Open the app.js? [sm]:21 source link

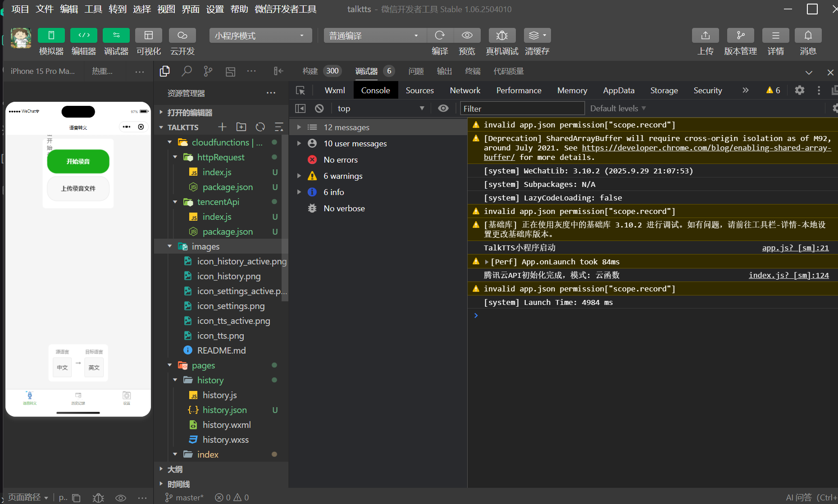[795, 248]
